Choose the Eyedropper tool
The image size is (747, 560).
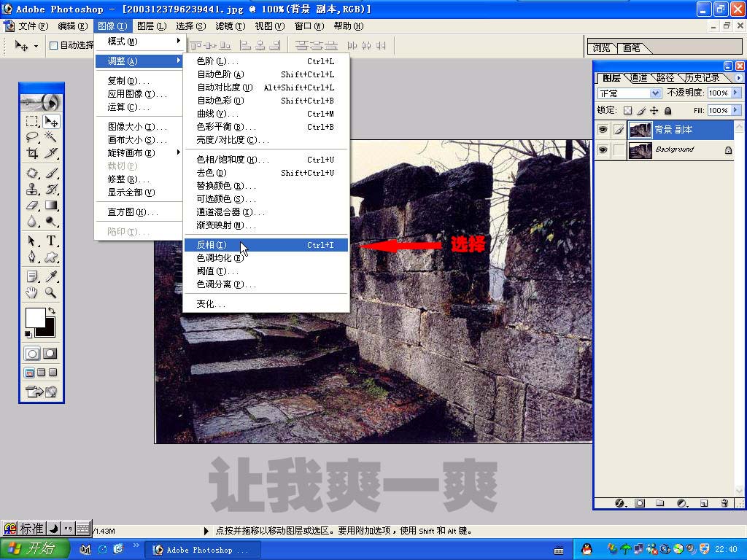[x=51, y=276]
